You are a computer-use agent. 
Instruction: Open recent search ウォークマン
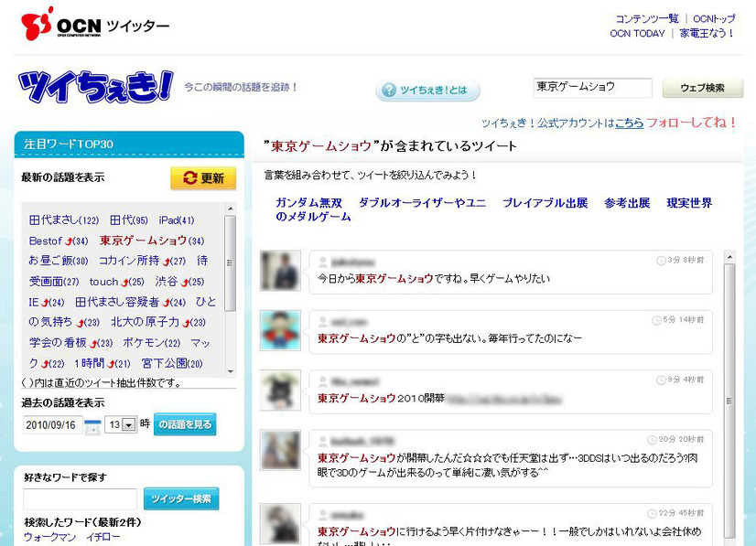(49, 537)
